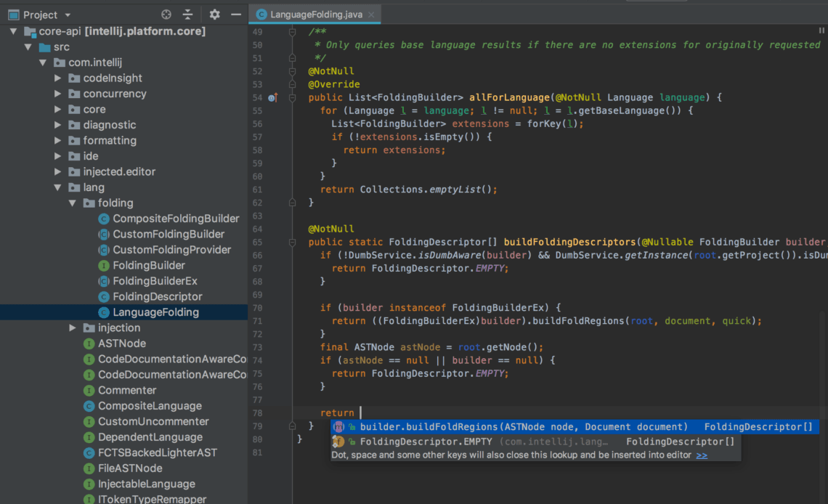Image resolution: width=828 pixels, height=504 pixels.
Task: Hide the Project tool window with minus icon
Action: pos(236,15)
